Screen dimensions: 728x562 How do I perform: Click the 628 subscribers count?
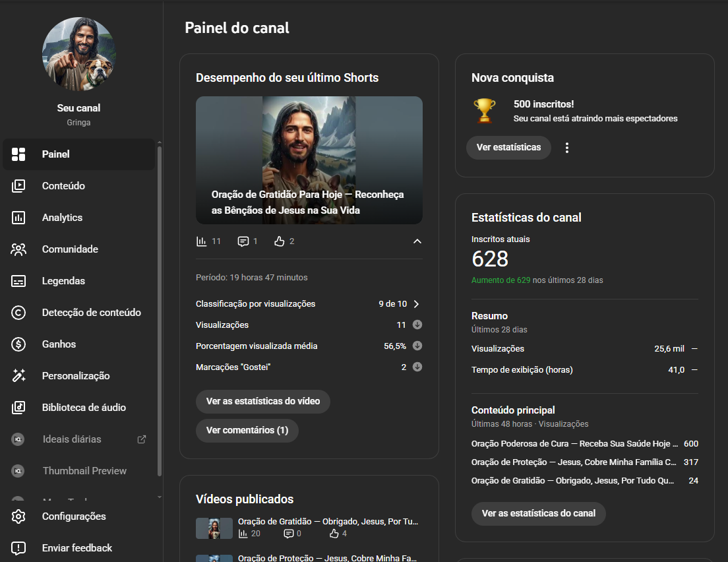pos(490,259)
